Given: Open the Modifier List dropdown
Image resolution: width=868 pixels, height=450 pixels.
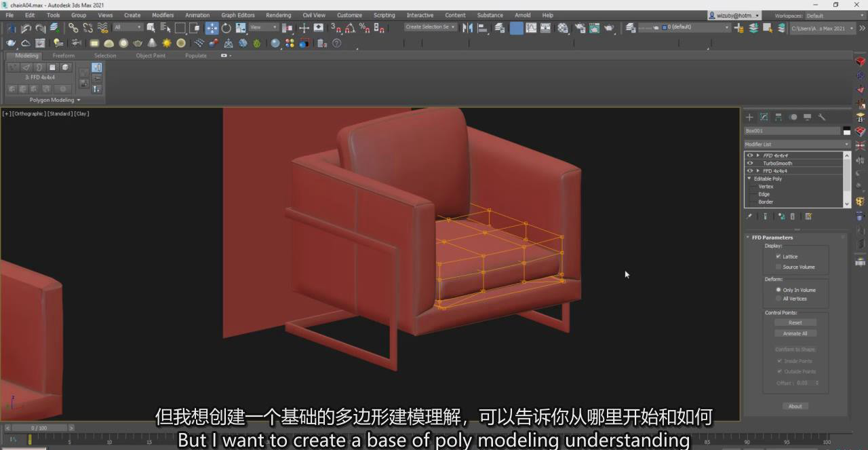Looking at the screenshot, I should [x=797, y=145].
